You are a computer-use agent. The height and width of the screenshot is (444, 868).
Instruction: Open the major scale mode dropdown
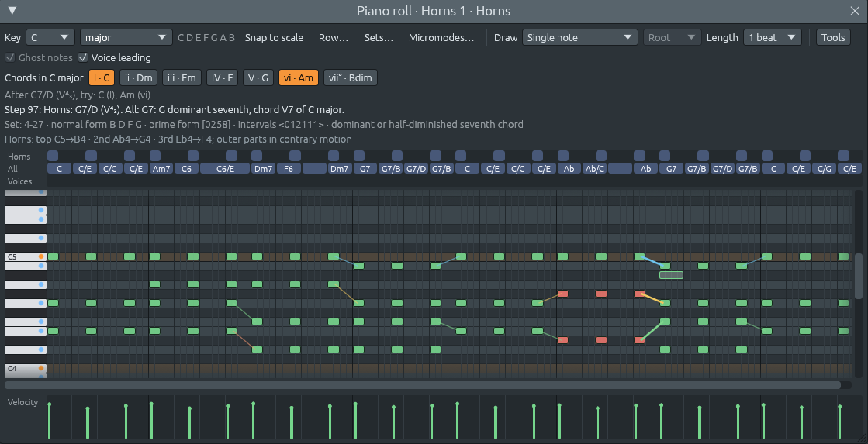[126, 38]
